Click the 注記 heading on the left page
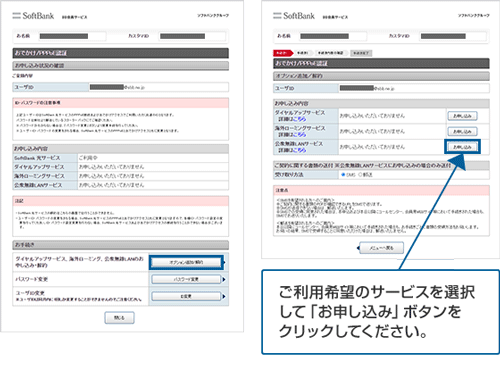 point(19,201)
